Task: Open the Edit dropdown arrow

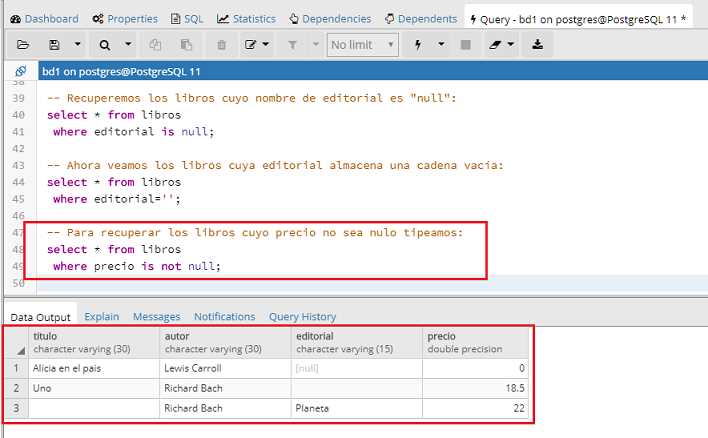Action: (266, 45)
